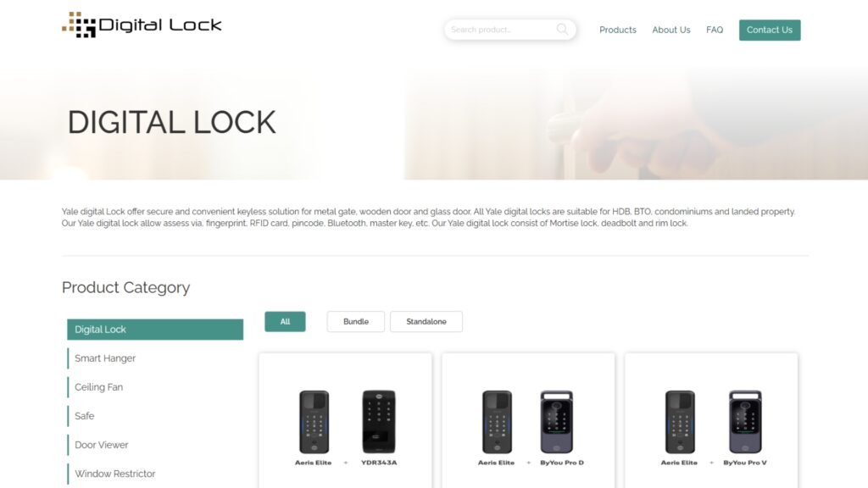Image resolution: width=868 pixels, height=488 pixels.
Task: Open Aeris Elite + ByYou Pro D bundle
Action: coord(528,420)
